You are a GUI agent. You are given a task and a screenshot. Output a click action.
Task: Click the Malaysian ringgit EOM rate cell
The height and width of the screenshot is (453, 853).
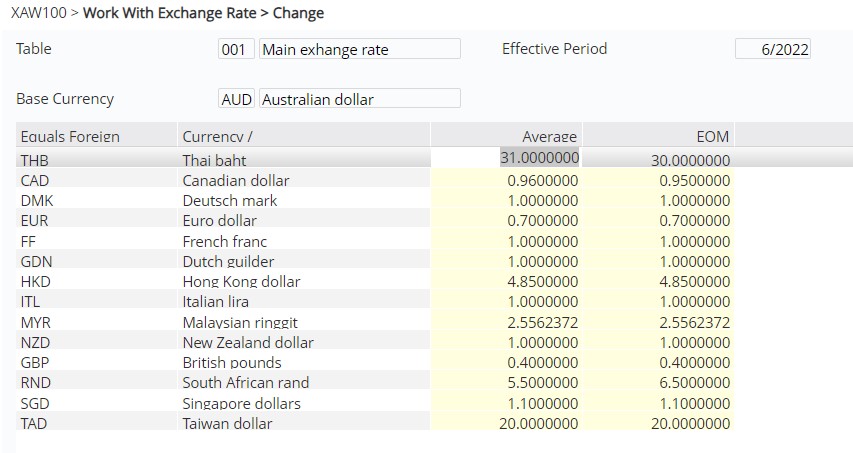[x=658, y=322]
